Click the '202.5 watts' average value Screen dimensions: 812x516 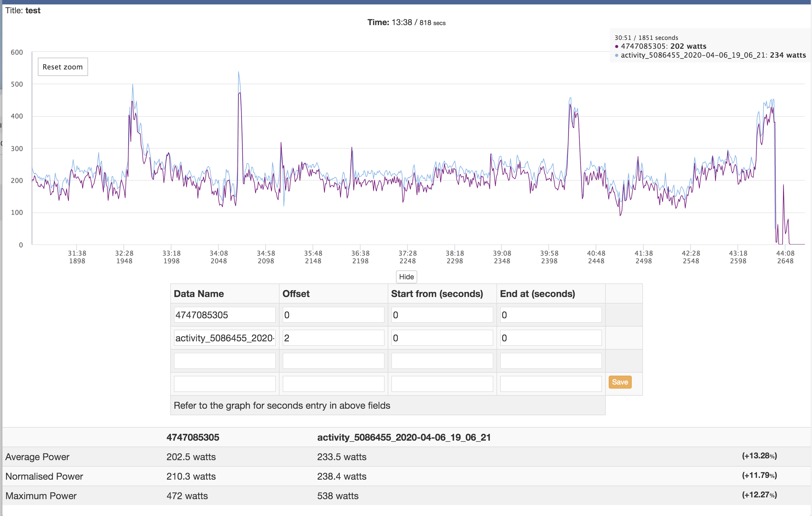click(191, 457)
